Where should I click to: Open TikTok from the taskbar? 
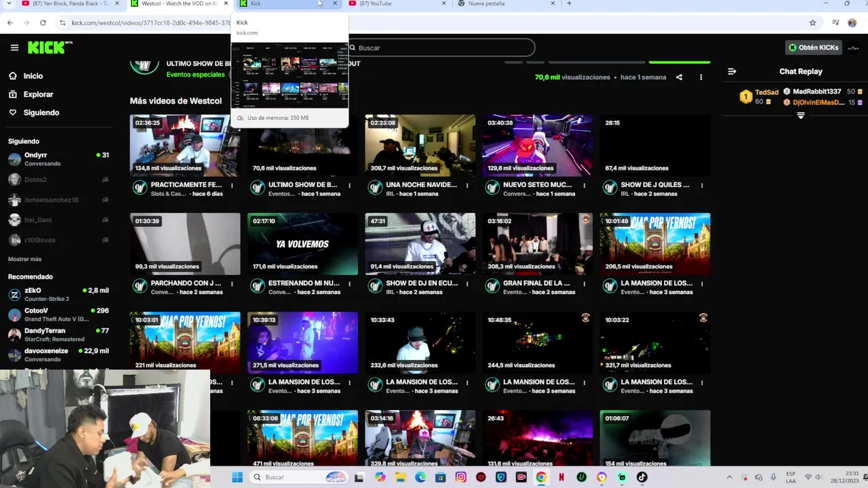point(642,477)
